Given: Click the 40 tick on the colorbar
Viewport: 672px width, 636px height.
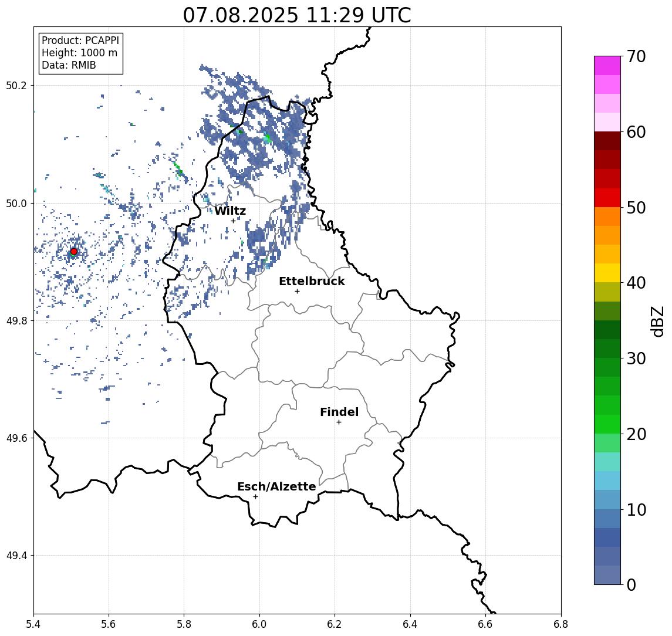Looking at the screenshot, I should coord(636,283).
